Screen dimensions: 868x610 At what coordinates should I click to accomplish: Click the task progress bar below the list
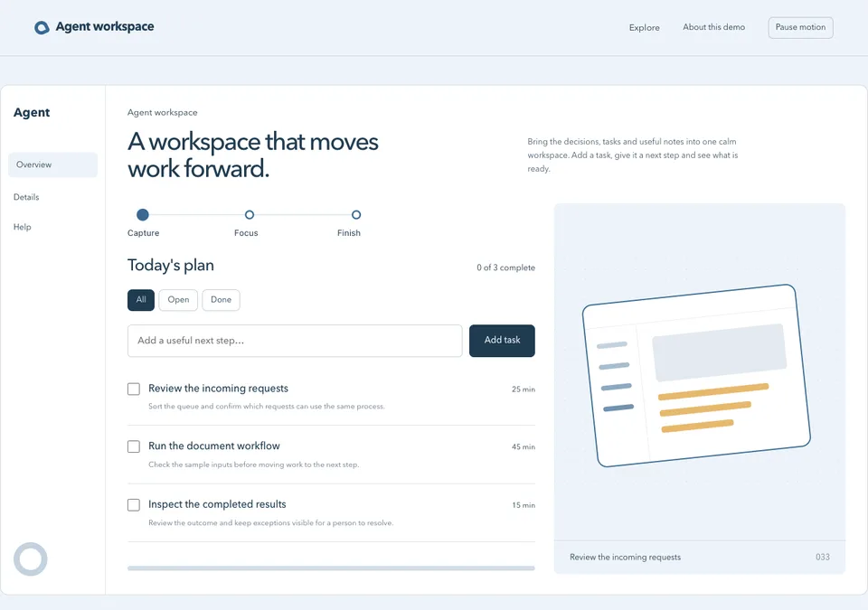[x=331, y=568]
